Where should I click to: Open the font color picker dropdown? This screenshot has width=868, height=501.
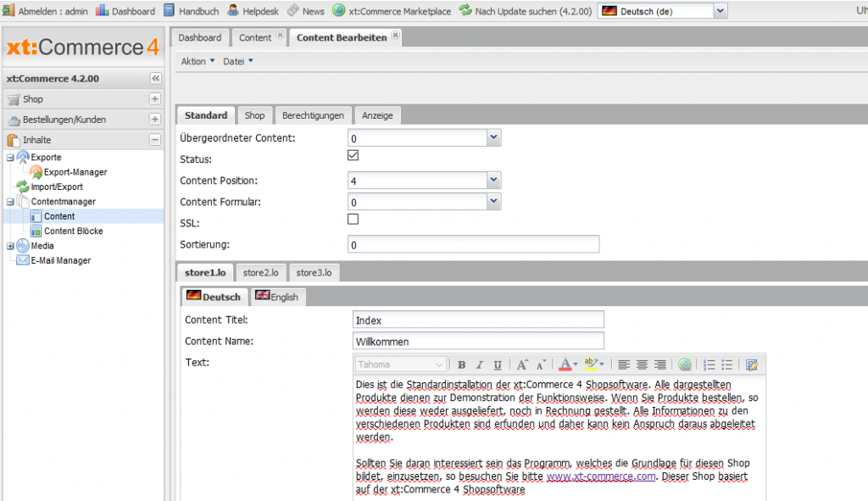tap(575, 365)
